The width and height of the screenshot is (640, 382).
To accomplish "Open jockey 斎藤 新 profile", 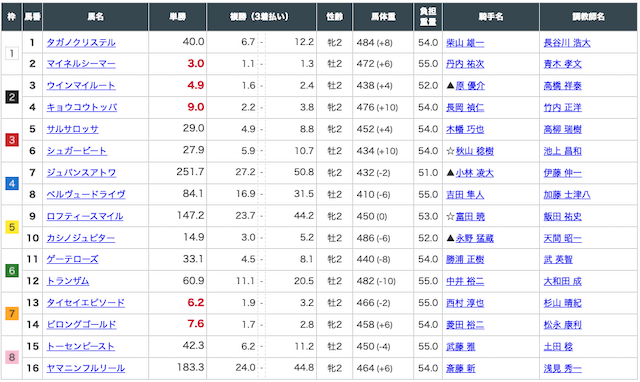I will click(460, 369).
